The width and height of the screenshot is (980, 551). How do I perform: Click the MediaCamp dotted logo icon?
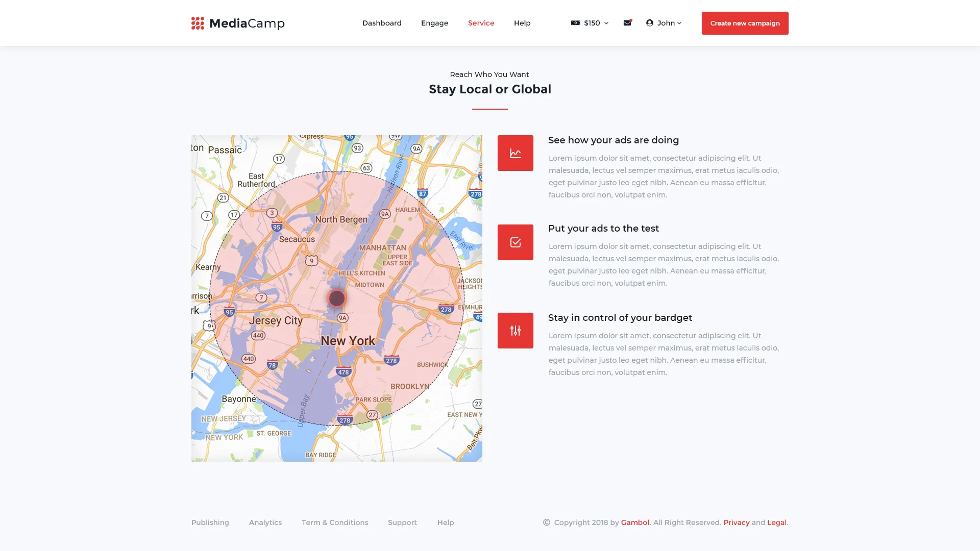(198, 23)
